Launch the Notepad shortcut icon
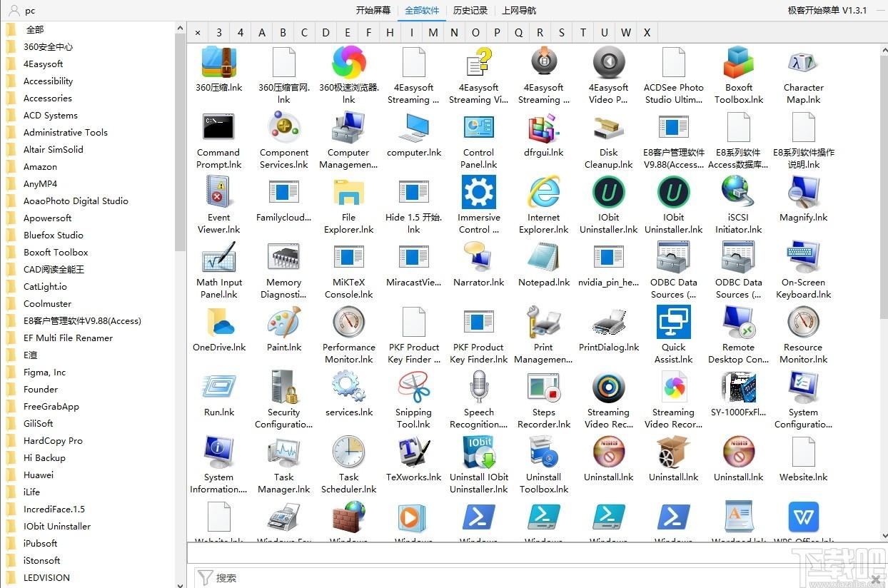This screenshot has width=888, height=588. 543,257
